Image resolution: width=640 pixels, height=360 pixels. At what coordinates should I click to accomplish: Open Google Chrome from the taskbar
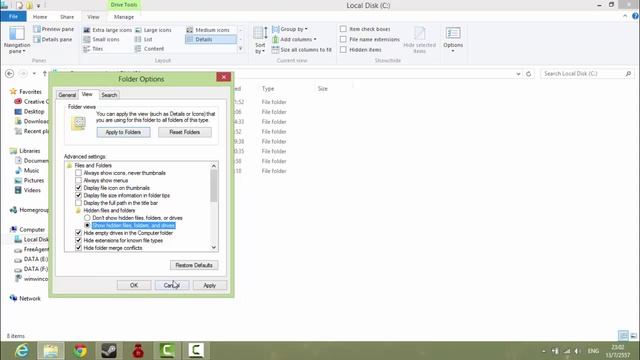80,351
